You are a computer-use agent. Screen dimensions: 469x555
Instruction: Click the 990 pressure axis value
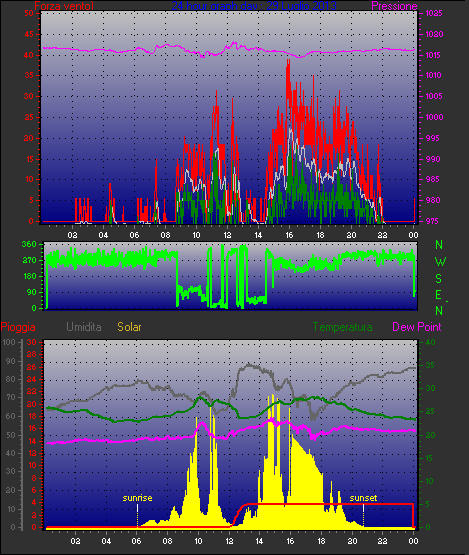(433, 159)
